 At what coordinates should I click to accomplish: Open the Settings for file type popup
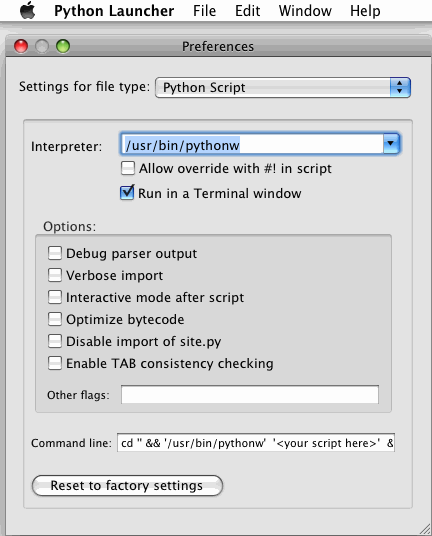pyautogui.click(x=283, y=88)
